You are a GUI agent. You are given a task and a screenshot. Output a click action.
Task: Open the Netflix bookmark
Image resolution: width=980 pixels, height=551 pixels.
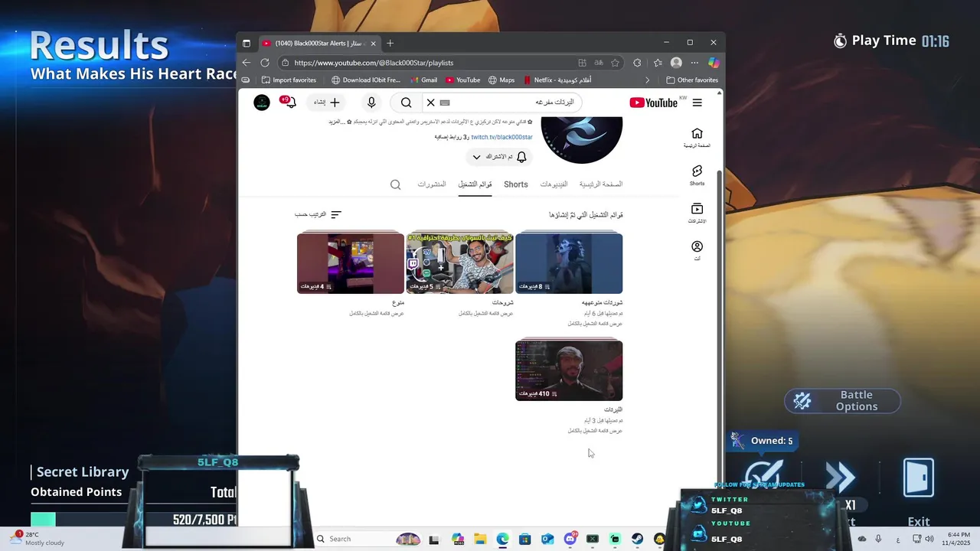pyautogui.click(x=557, y=80)
